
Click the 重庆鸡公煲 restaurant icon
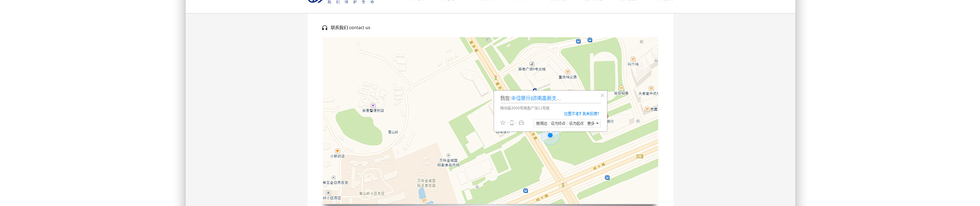click(x=567, y=72)
